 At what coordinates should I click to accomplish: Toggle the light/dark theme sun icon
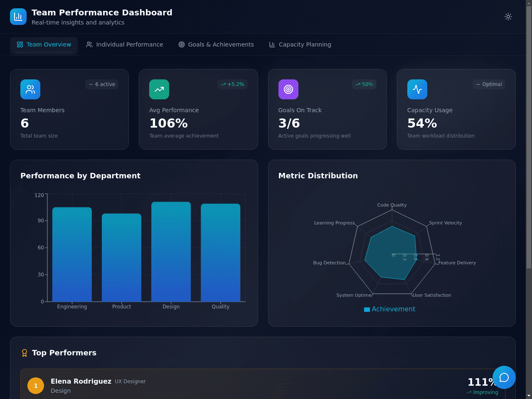(508, 17)
